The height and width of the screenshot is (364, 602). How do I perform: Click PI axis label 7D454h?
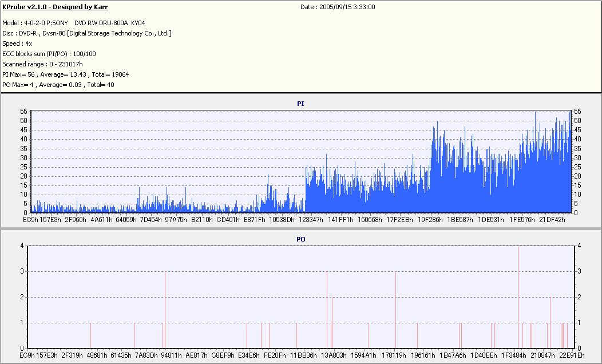click(x=150, y=220)
